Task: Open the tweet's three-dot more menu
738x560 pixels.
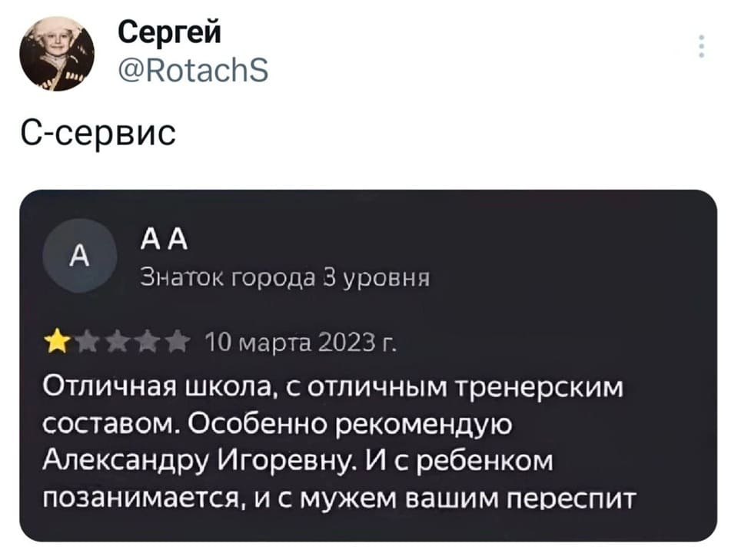Action: [x=700, y=46]
